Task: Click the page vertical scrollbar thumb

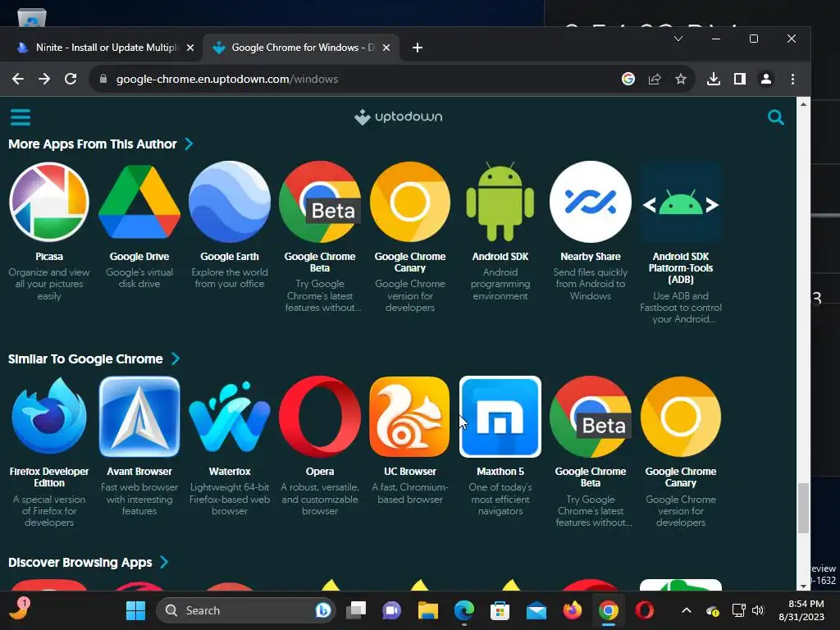Action: [803, 508]
